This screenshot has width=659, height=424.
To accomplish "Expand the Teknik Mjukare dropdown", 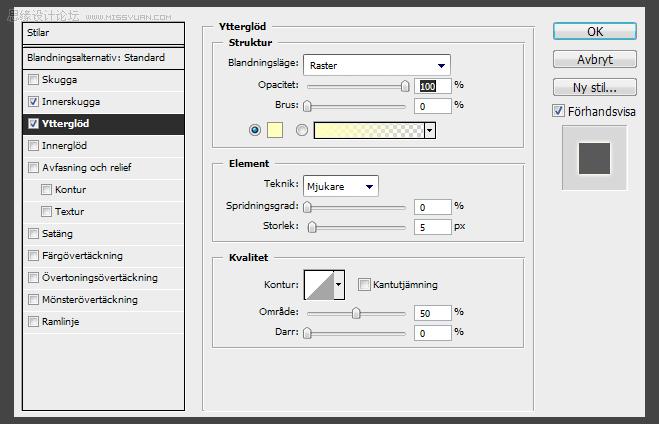I will [x=340, y=185].
